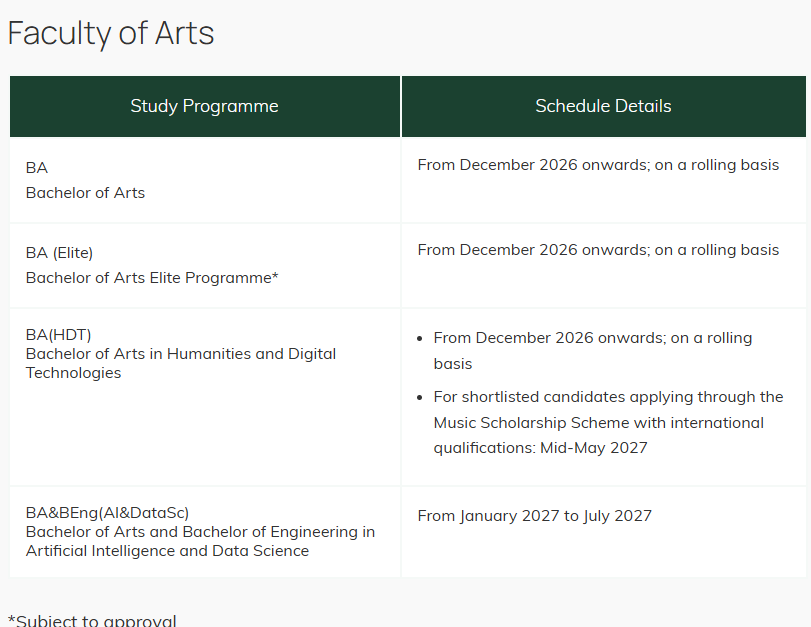Click the "Faculty of Arts" heading

(111, 34)
